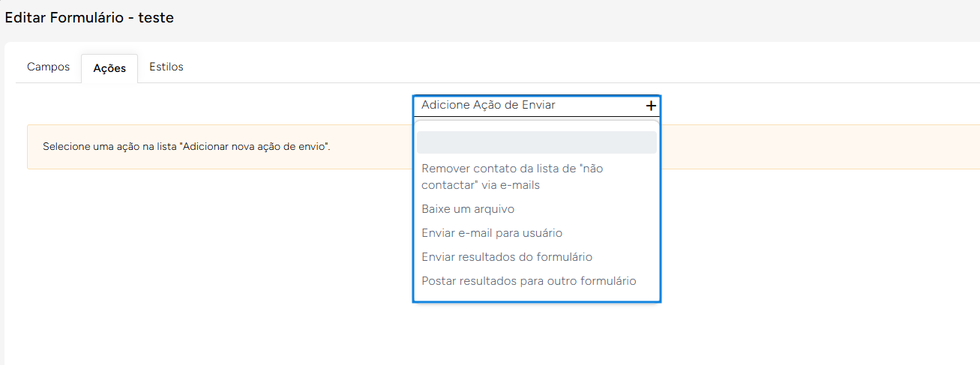The height and width of the screenshot is (365, 980).
Task: Select the Ações tab
Action: (109, 68)
